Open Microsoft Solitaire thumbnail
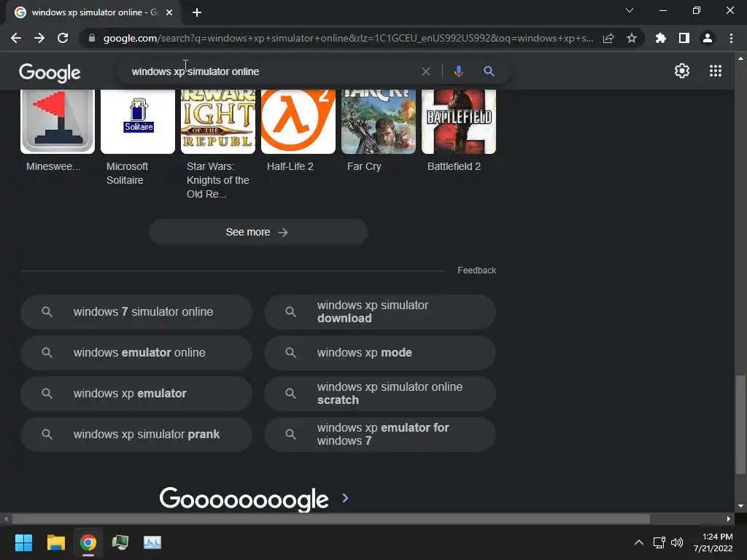The height and width of the screenshot is (560, 747). tap(138, 122)
